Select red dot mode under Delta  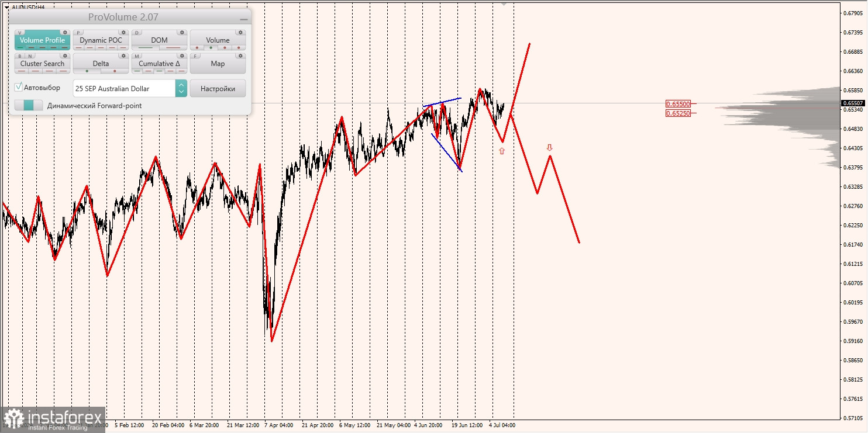115,71
